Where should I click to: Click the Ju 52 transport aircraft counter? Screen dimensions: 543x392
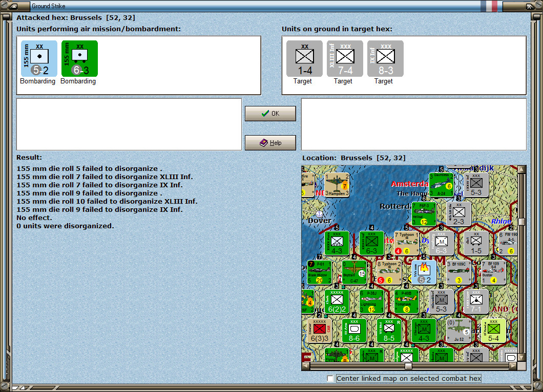[459, 331]
